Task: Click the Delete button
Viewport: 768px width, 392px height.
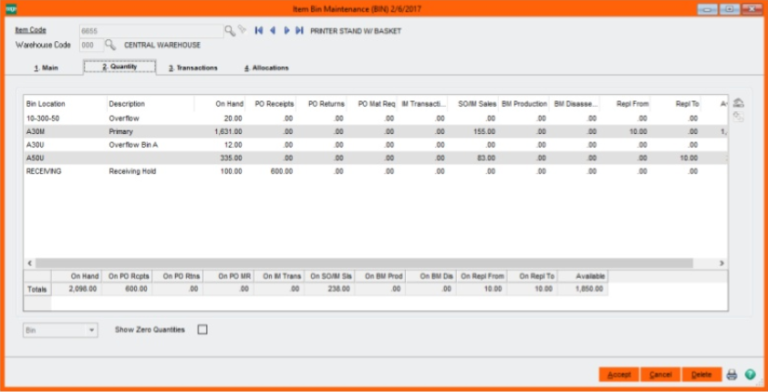Action: tap(701, 374)
